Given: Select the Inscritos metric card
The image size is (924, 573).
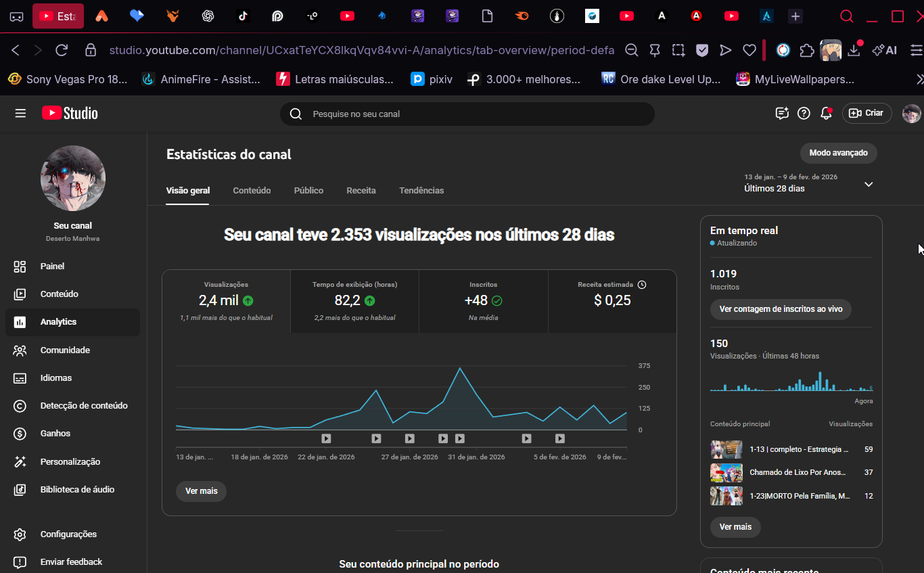Looking at the screenshot, I should coord(483,301).
